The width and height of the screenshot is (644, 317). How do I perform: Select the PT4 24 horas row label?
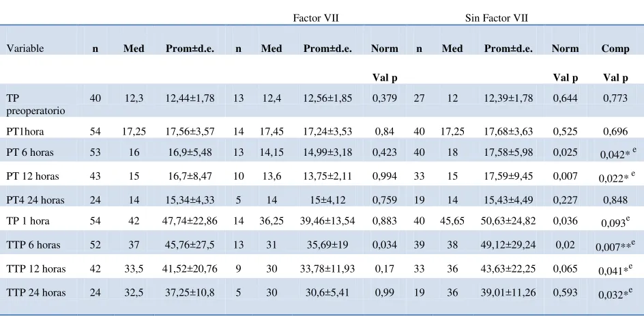pyautogui.click(x=35, y=200)
